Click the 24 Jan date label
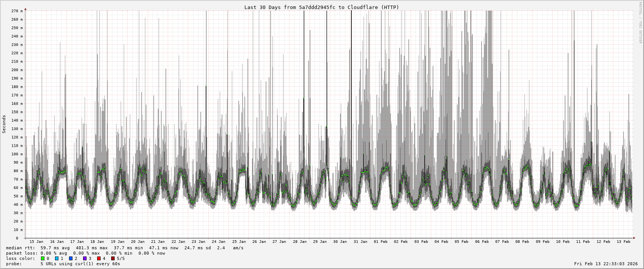Screen dimensions: 644x269 click(x=219, y=241)
